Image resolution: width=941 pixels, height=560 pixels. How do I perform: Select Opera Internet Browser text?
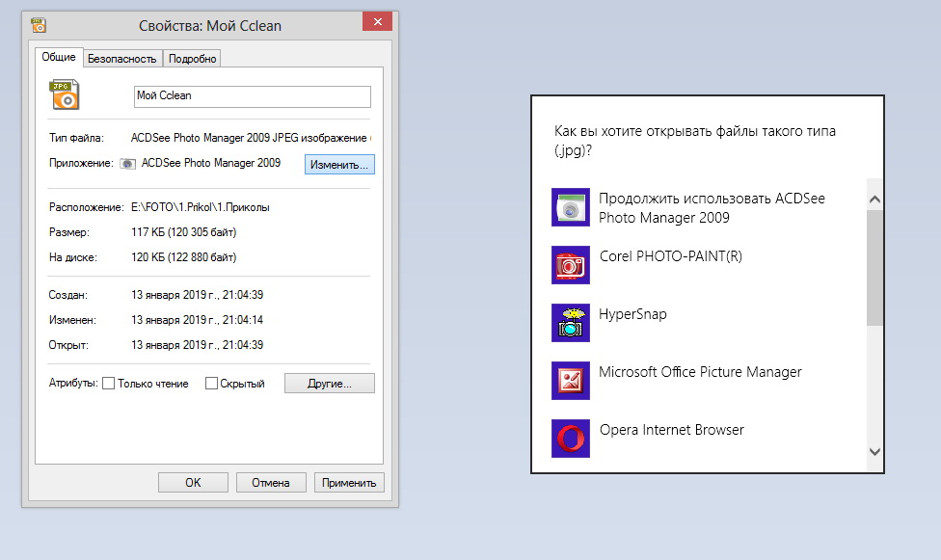click(x=672, y=430)
